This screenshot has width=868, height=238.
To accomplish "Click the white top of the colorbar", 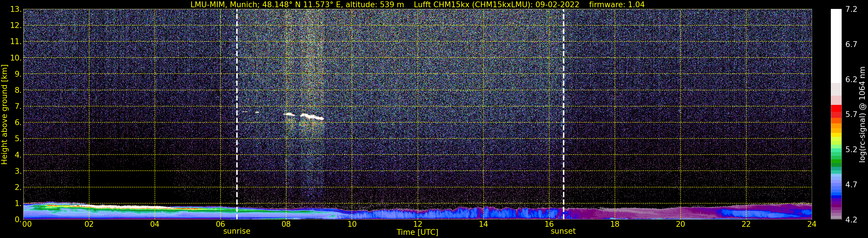I will [836, 46].
